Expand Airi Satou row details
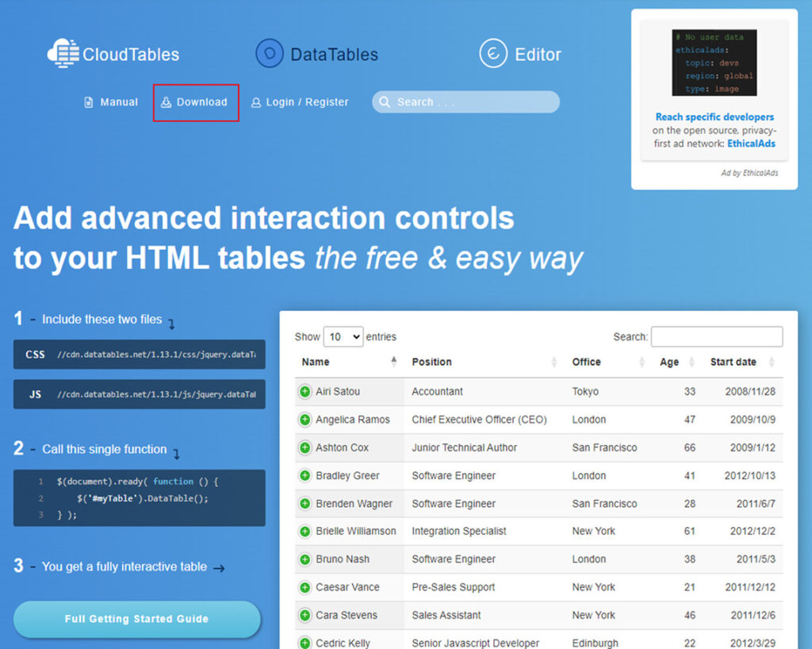 click(305, 392)
